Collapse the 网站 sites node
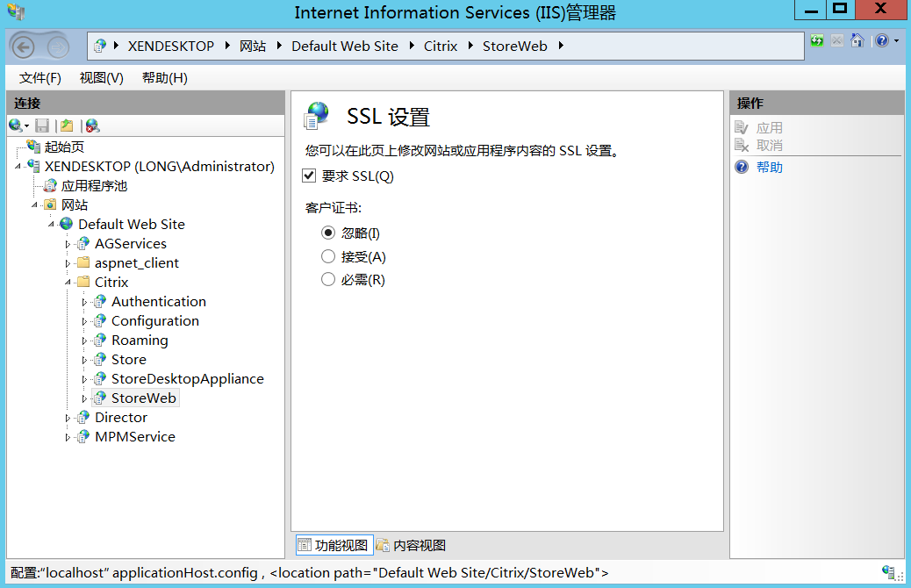Image resolution: width=911 pixels, height=588 pixels. tap(35, 205)
